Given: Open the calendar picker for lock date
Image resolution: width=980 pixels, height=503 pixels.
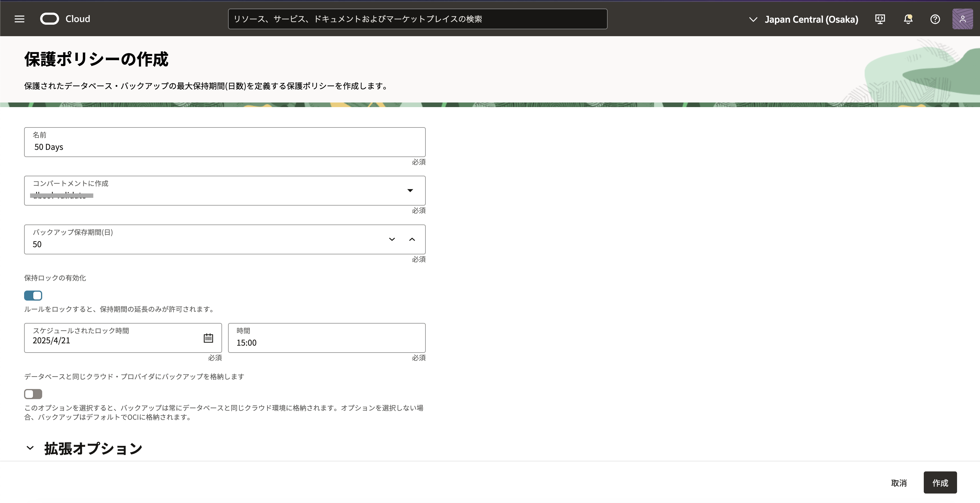Looking at the screenshot, I should (x=208, y=338).
